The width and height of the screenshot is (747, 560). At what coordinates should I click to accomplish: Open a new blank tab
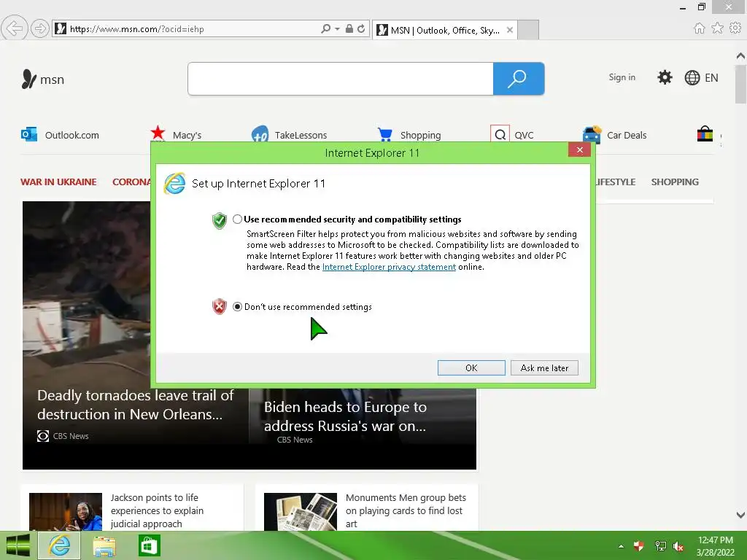point(528,30)
